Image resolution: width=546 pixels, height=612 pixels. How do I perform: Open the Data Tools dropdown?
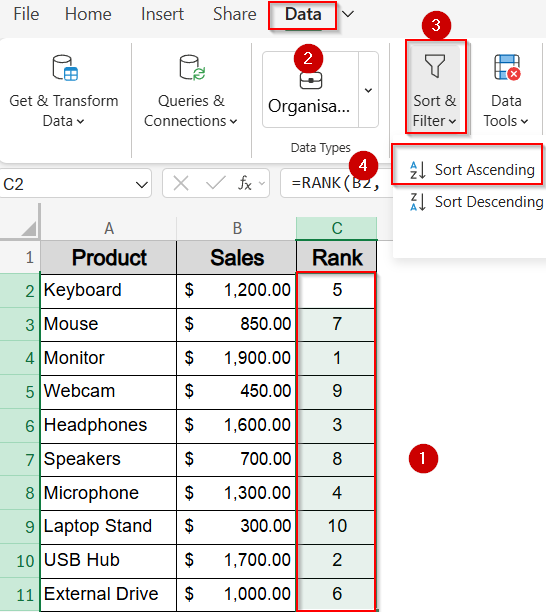coord(506,92)
